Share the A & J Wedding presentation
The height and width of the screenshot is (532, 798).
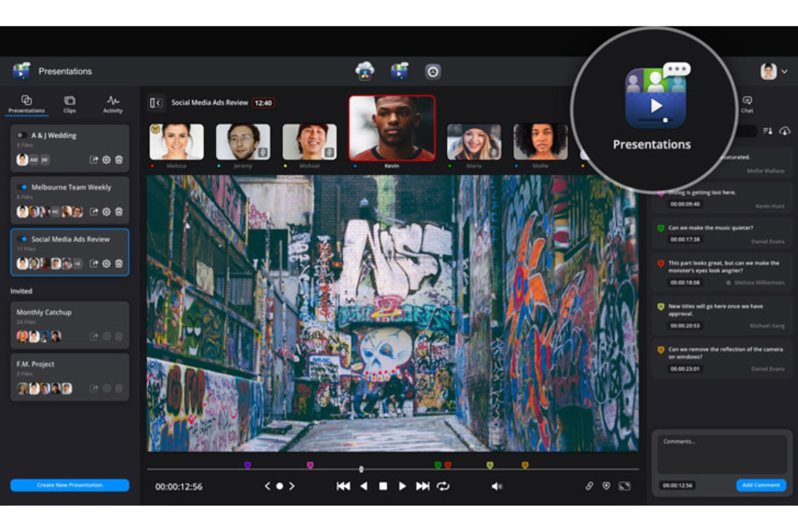[94, 160]
